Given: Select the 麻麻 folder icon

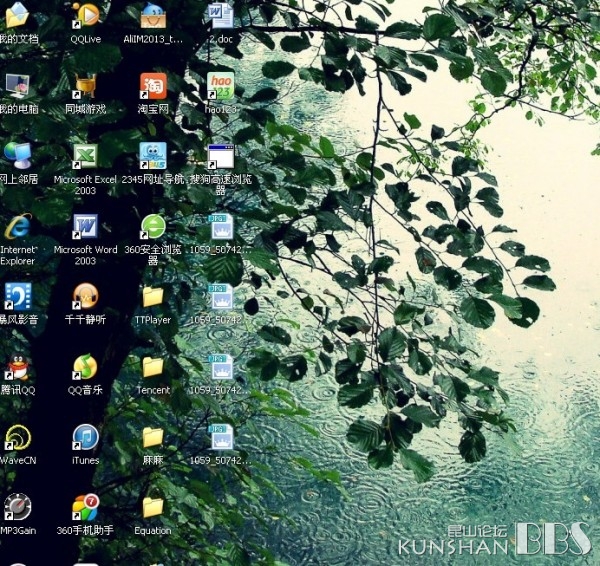Looking at the screenshot, I should [153, 437].
